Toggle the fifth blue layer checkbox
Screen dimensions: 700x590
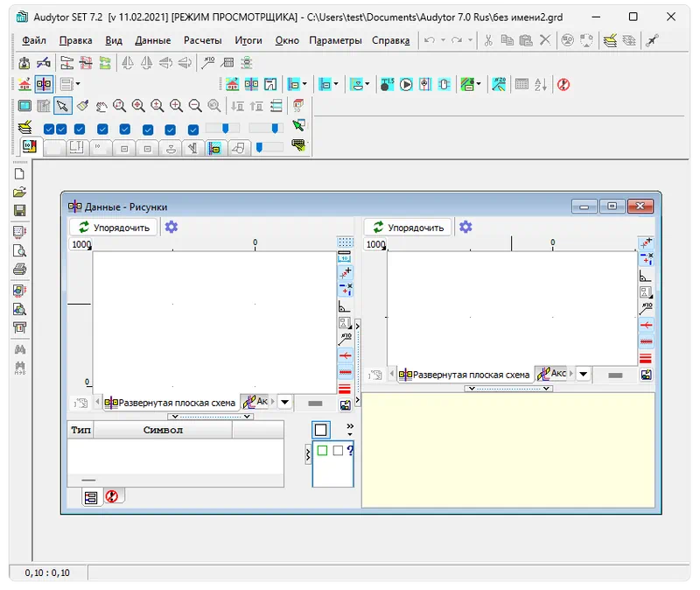click(x=125, y=129)
